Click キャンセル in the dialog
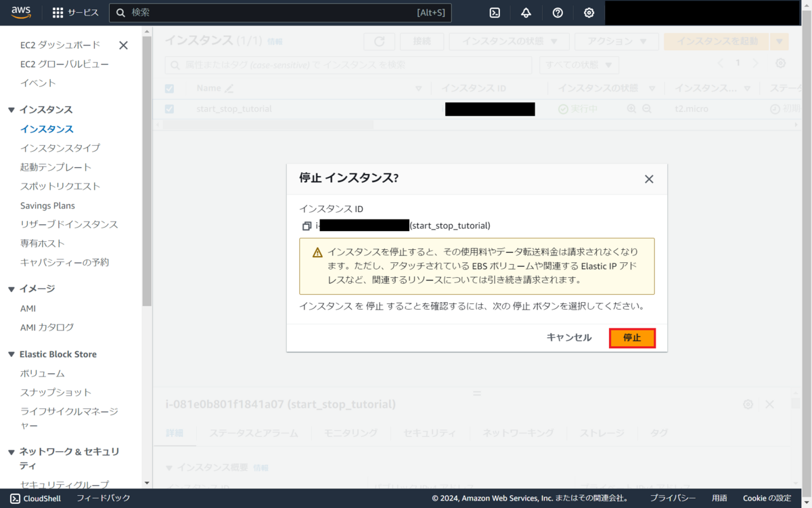This screenshot has height=508, width=812. click(x=569, y=338)
